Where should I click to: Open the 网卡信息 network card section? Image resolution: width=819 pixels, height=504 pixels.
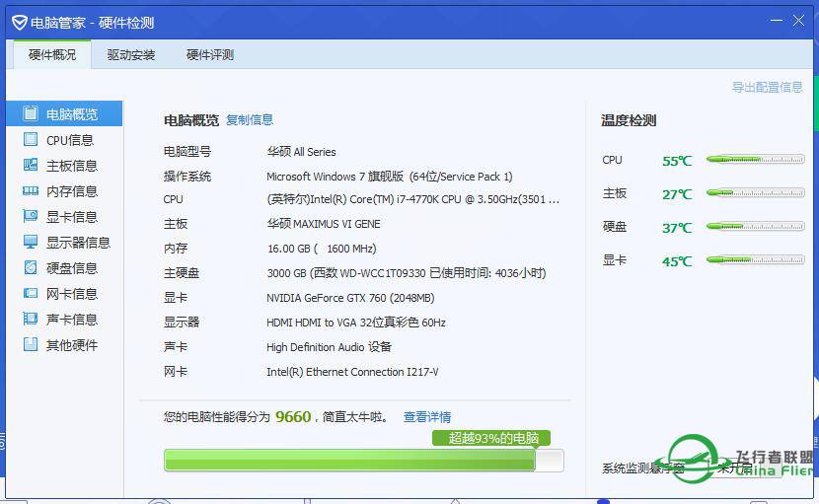[x=71, y=294]
